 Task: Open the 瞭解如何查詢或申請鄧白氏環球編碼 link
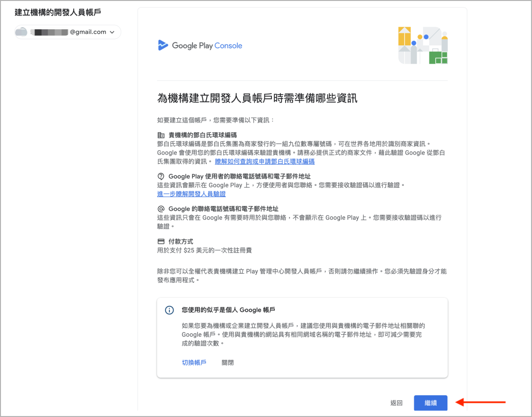(265, 162)
